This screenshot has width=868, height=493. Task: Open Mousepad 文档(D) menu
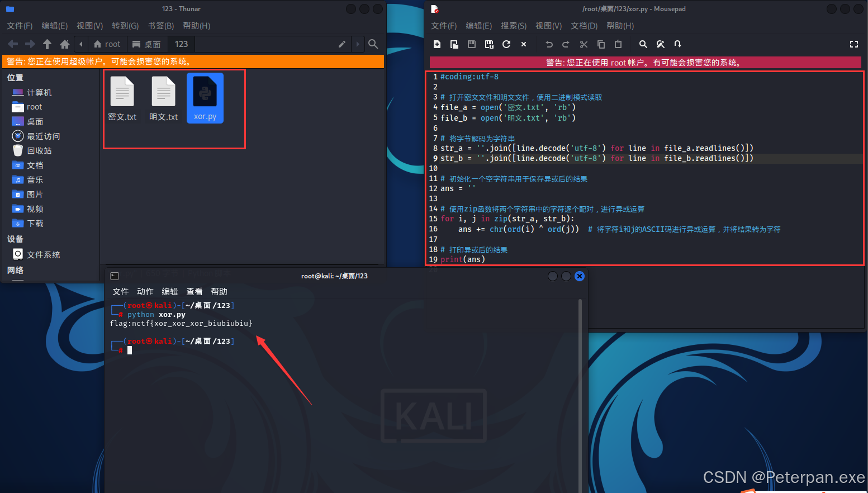point(584,26)
